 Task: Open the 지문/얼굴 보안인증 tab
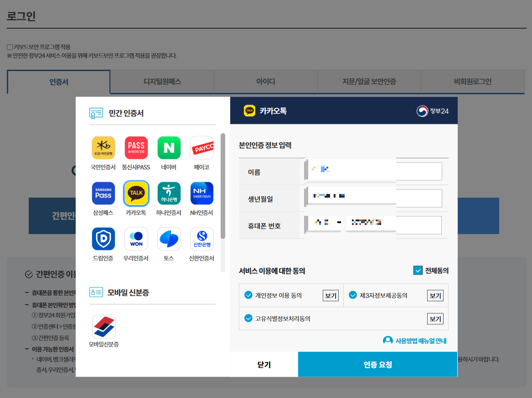[369, 82]
